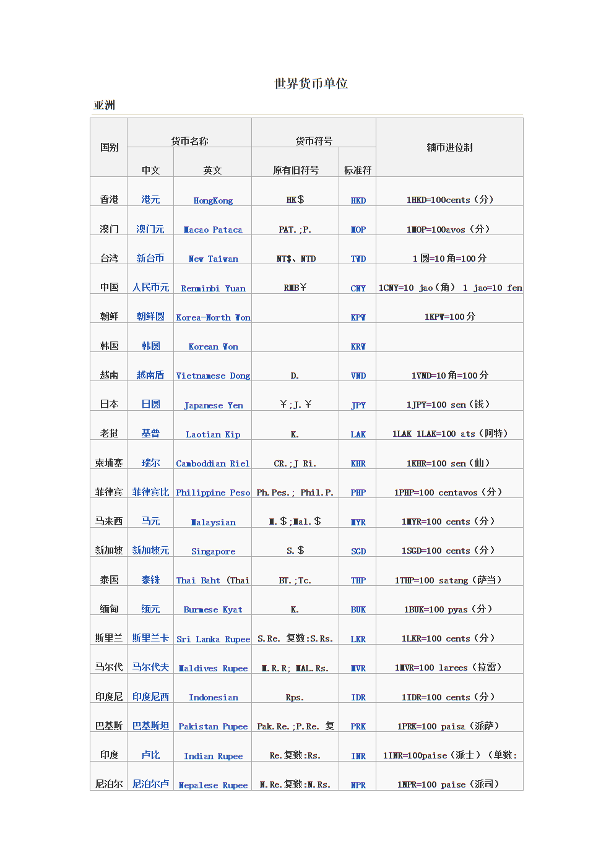
Task: Click the 世界货币单位 document title
Action: click(311, 84)
